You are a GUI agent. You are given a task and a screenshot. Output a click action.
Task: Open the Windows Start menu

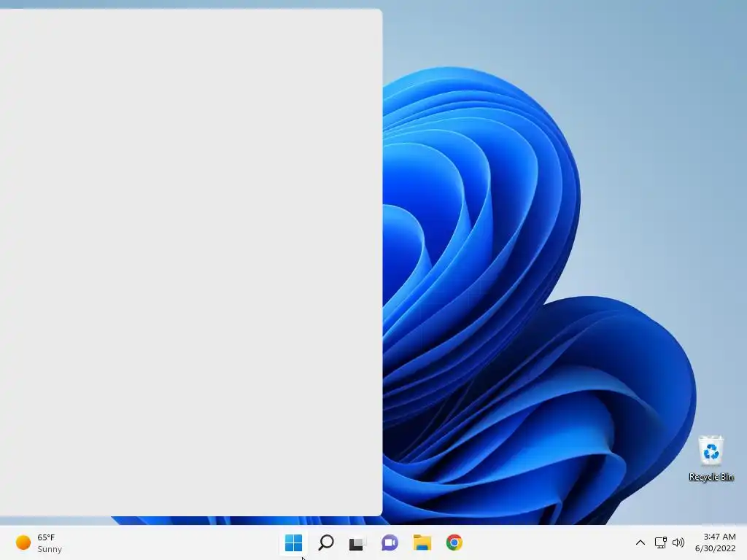[x=293, y=542]
